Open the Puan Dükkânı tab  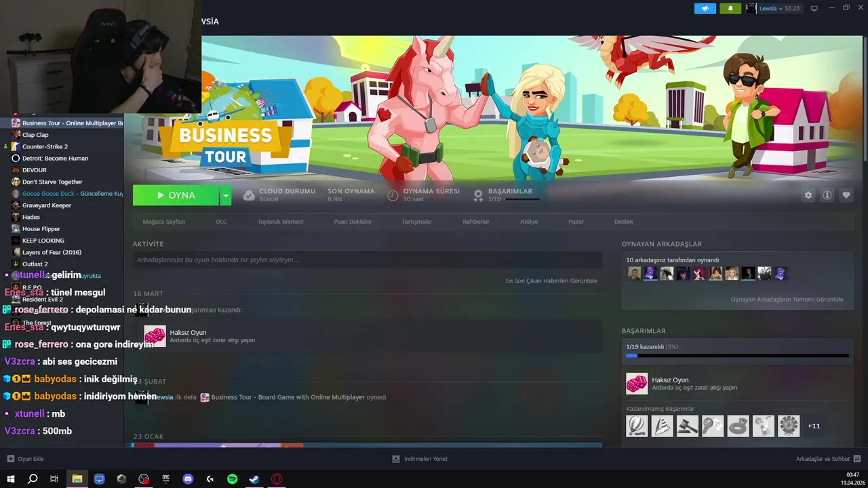pos(353,222)
